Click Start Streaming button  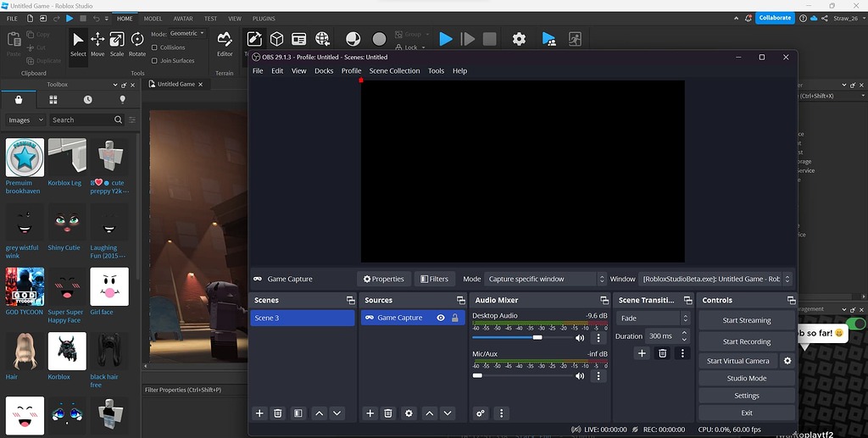tap(746, 320)
